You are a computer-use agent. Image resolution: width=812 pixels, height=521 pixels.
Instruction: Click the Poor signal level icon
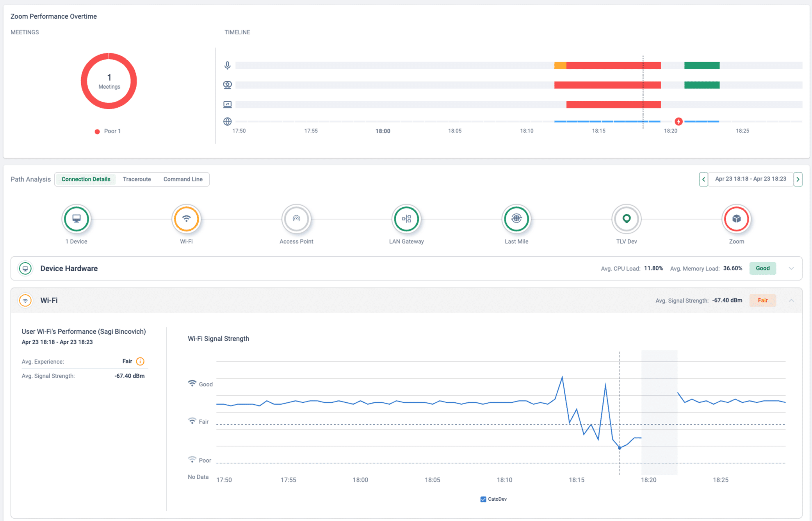192,459
